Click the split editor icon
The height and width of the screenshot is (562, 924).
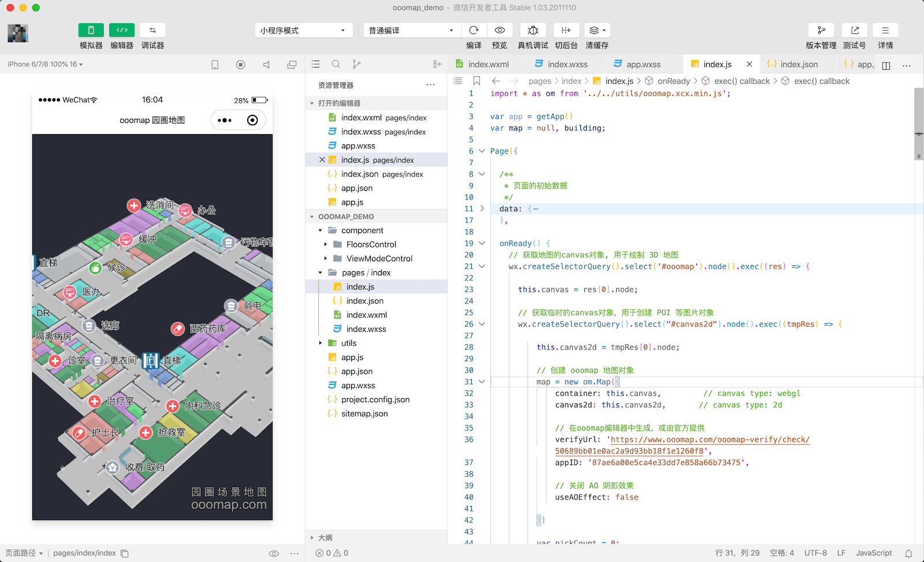pyautogui.click(x=886, y=65)
